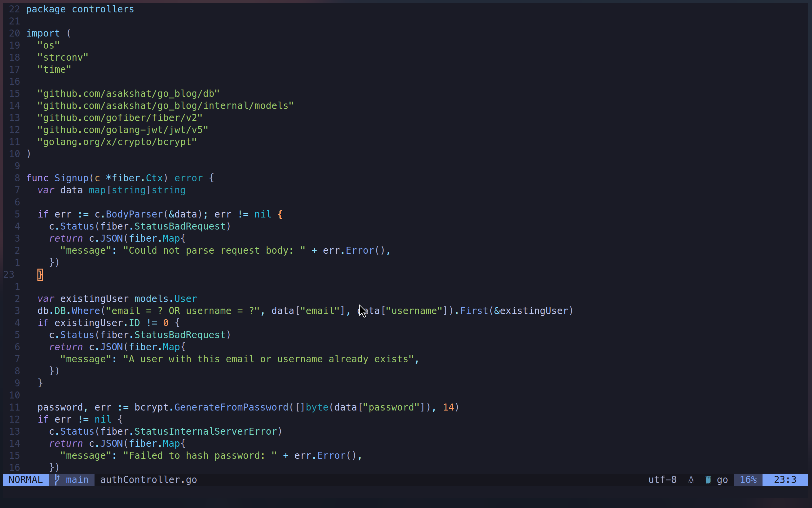Click the "time" import string
This screenshot has height=508, width=812.
coord(54,70)
